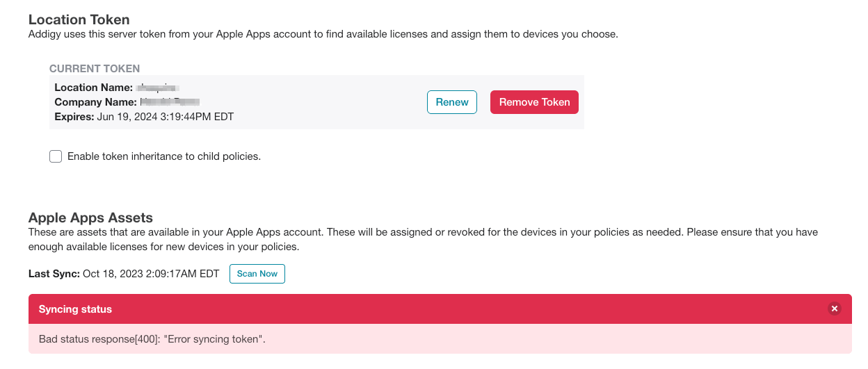Viewport: 868px width, 369px height.
Task: Click the Apple Apps Assets heading
Action: (90, 218)
